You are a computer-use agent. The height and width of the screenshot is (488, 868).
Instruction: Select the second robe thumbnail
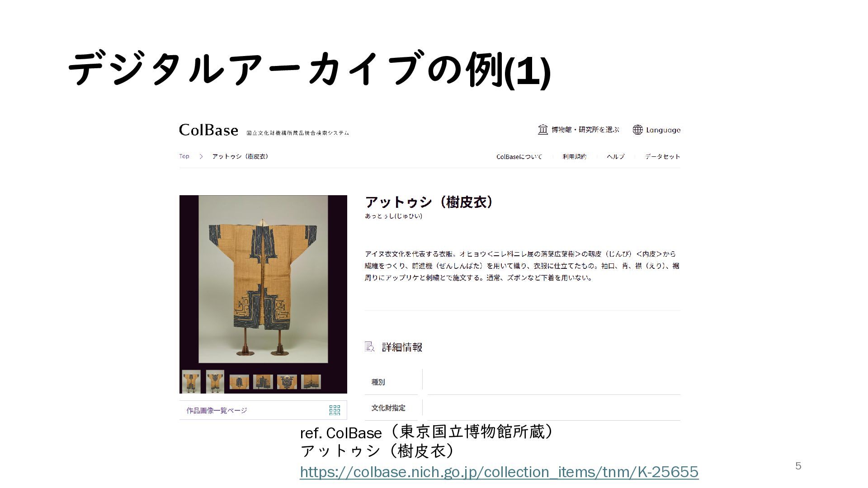tap(215, 382)
